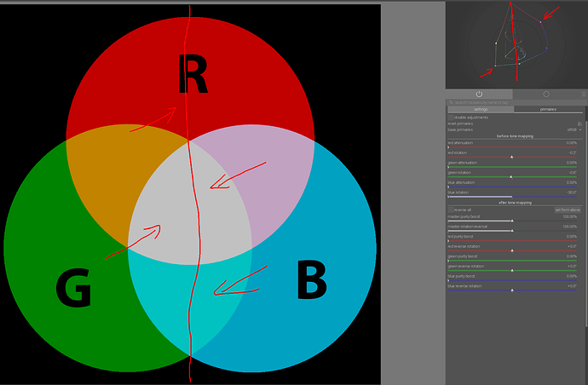Viewport: 588px width, 385px height.
Task: Toggle the reverse all checkbox
Action: pyautogui.click(x=451, y=210)
